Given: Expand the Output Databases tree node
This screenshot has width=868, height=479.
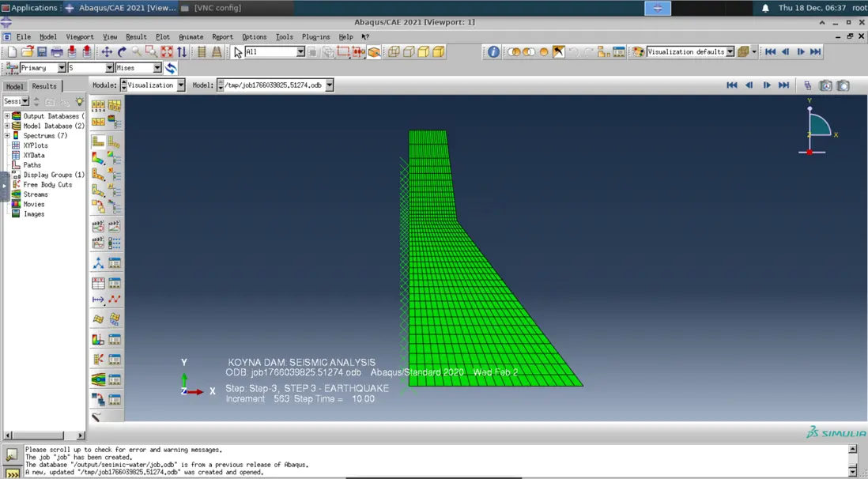Looking at the screenshot, I should pyautogui.click(x=7, y=116).
